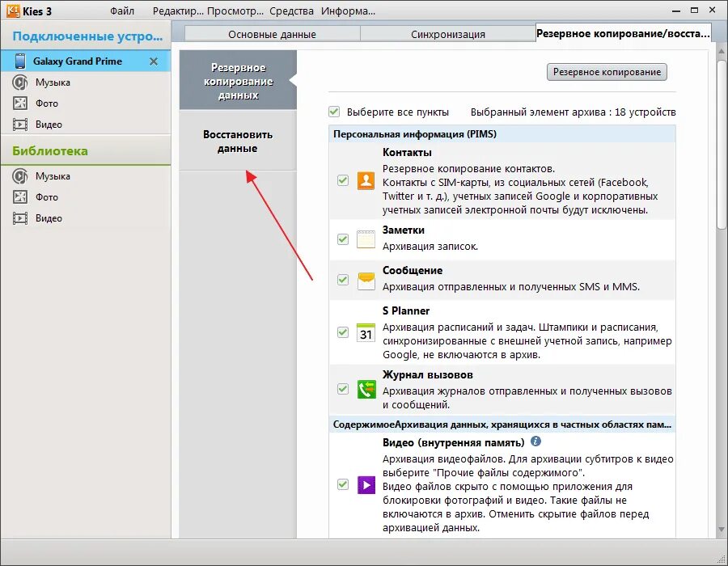This screenshot has height=566, width=728.
Task: Open the Восстановить данные side tab
Action: 238,141
